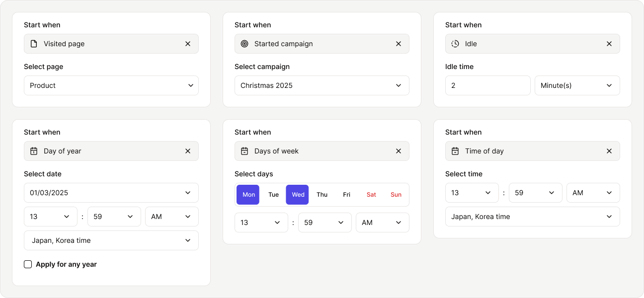Select Fri in the days of week row
Image resolution: width=644 pixels, height=298 pixels.
point(346,195)
